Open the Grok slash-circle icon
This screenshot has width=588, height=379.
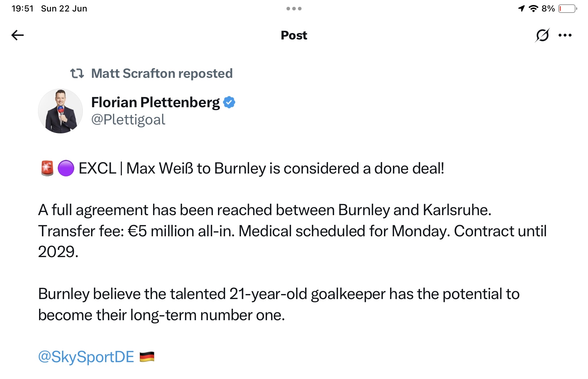coord(542,35)
